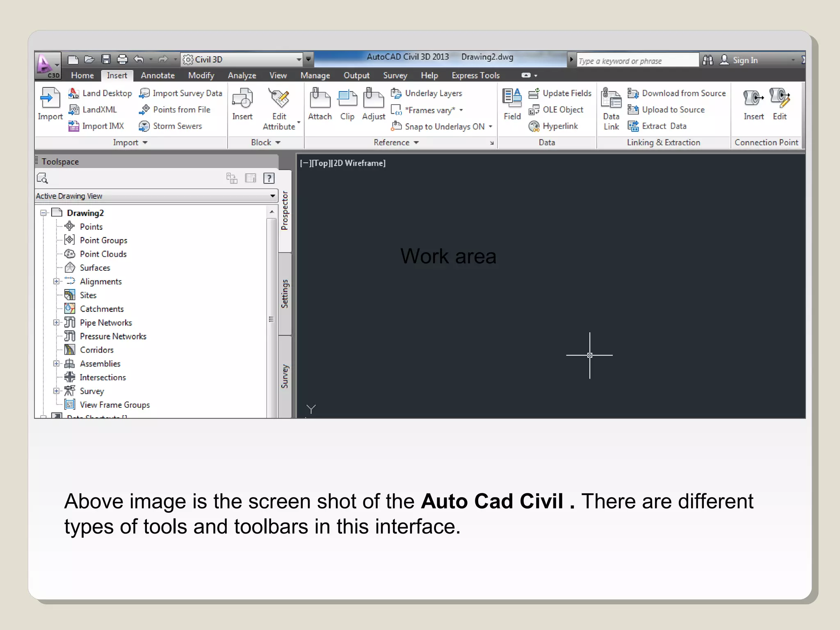Image resolution: width=840 pixels, height=630 pixels.
Task: Expand the Survey tree node
Action: pyautogui.click(x=56, y=391)
